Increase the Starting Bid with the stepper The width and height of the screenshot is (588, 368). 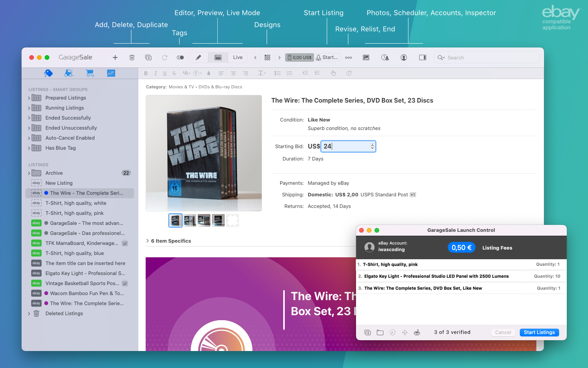point(372,144)
